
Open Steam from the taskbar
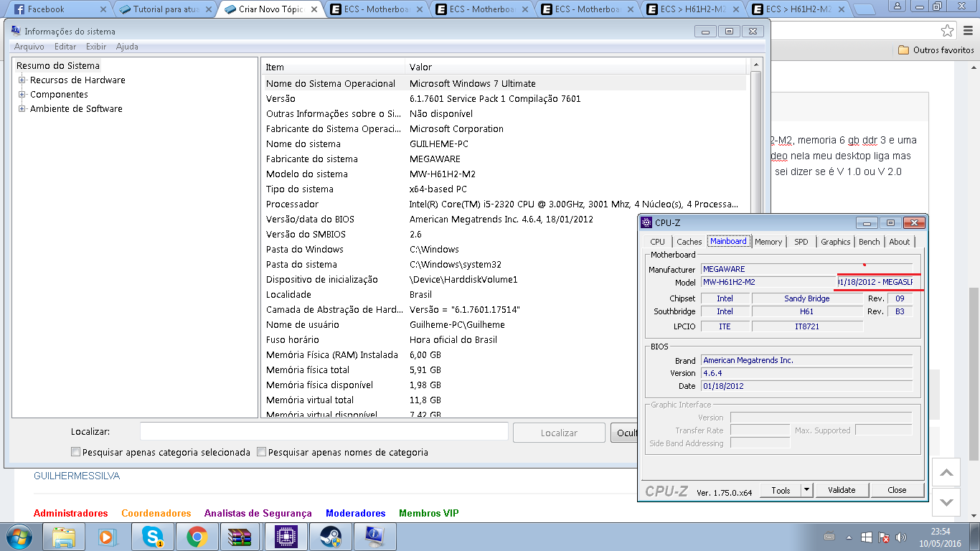(x=330, y=537)
